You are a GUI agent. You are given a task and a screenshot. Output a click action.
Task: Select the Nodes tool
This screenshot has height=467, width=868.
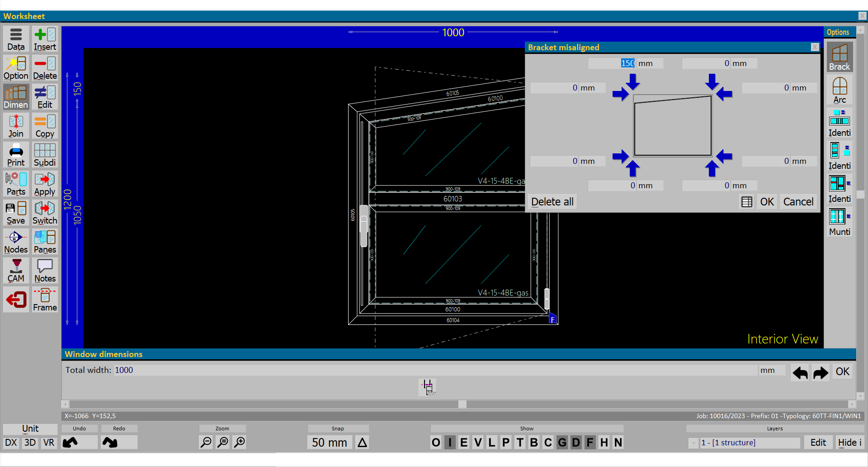(16, 242)
